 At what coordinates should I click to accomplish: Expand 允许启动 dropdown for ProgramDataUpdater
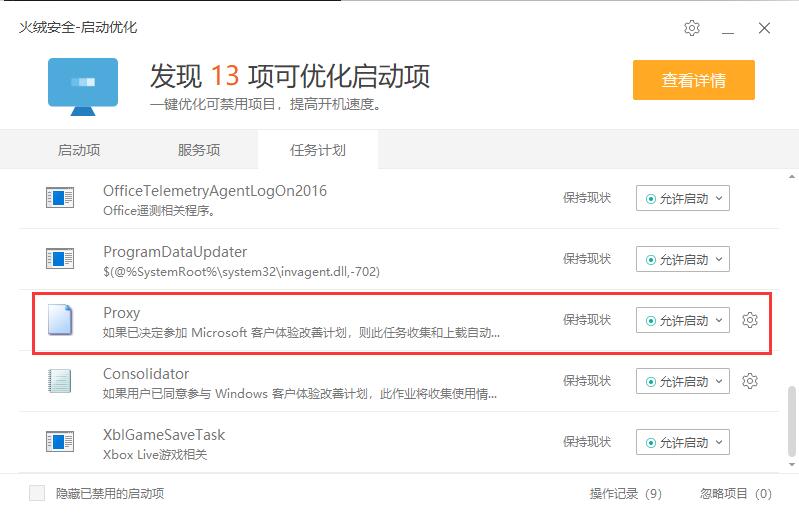click(x=682, y=259)
